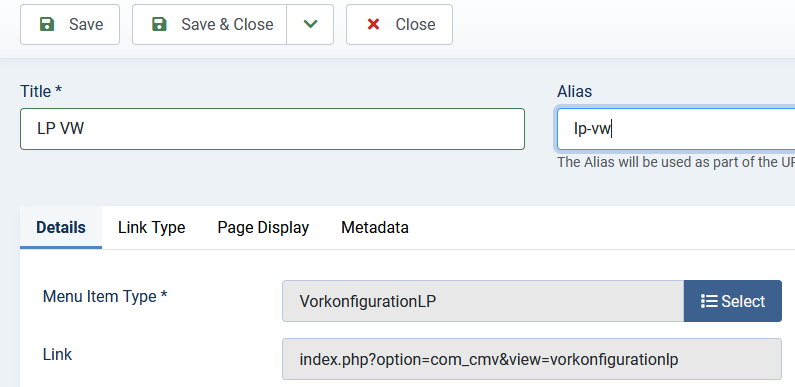Viewport: 795px width, 387px height.
Task: Click the Menu Item Type * label
Action: [x=105, y=296]
